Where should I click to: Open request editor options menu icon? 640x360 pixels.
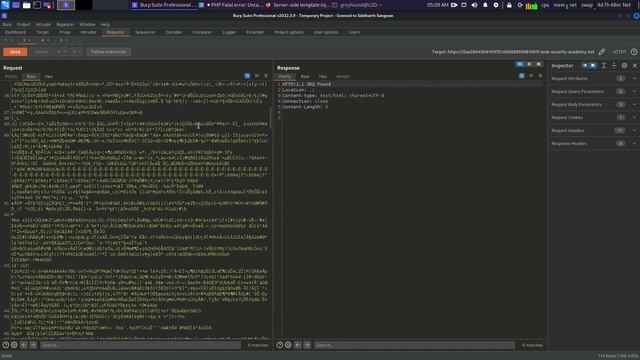pyautogui.click(x=266, y=76)
